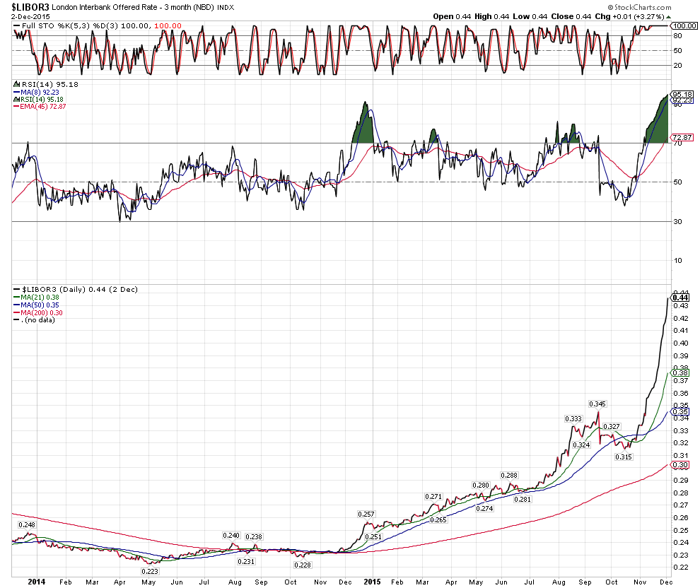Click the 0.327 price annotation
Image resolution: width=700 pixels, height=588 pixels.
[x=611, y=426]
